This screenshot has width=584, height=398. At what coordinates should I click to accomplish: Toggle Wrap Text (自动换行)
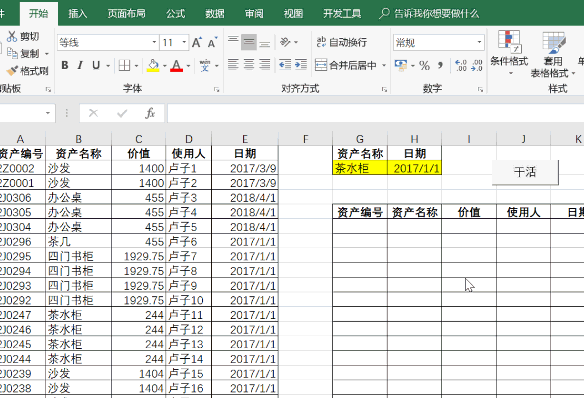[342, 42]
